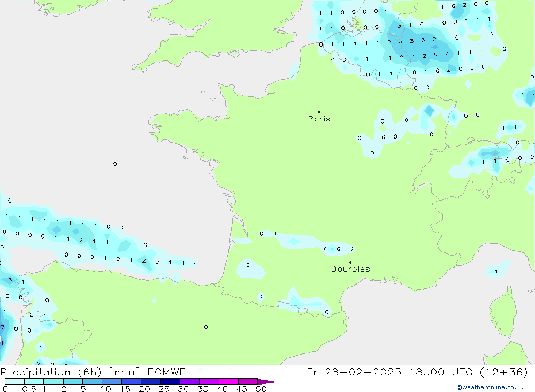Select the 2–5 mm legend color swatch

pyautogui.click(x=73, y=381)
